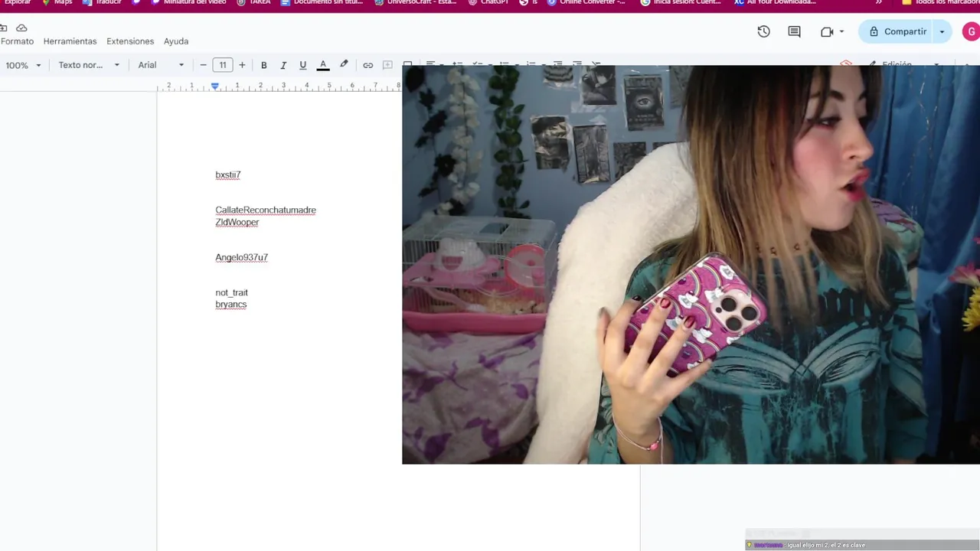Open the Todos los marcadores folder

pos(940,3)
